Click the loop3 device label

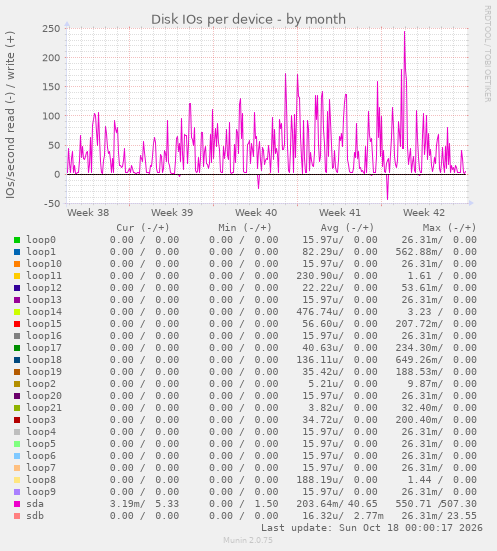pos(41,420)
